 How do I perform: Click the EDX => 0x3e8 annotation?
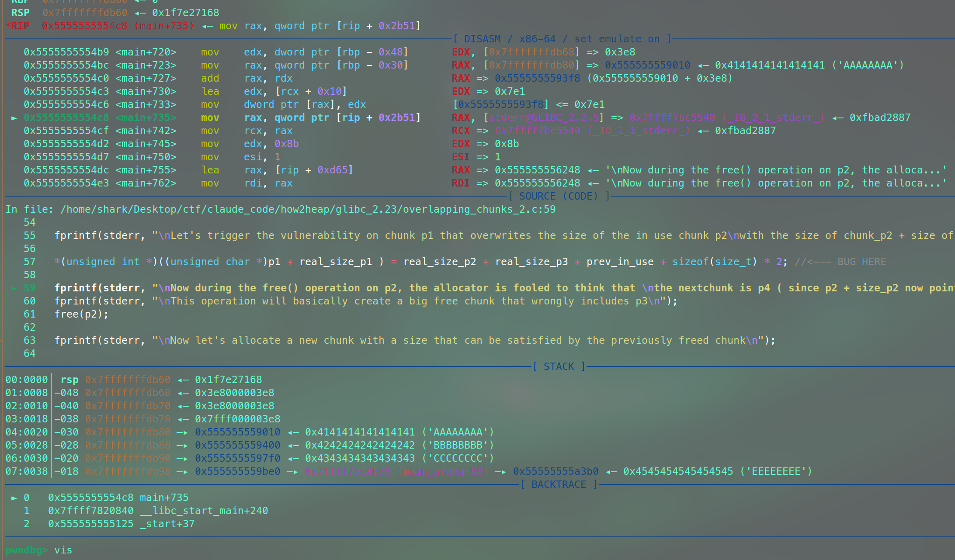click(543, 52)
